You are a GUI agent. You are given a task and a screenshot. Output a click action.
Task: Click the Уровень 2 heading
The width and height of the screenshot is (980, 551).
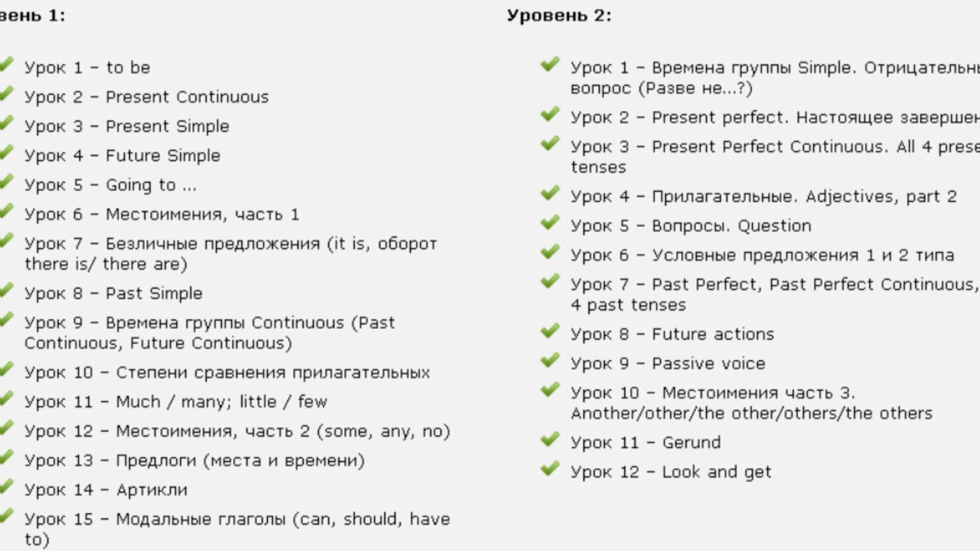pyautogui.click(x=559, y=16)
